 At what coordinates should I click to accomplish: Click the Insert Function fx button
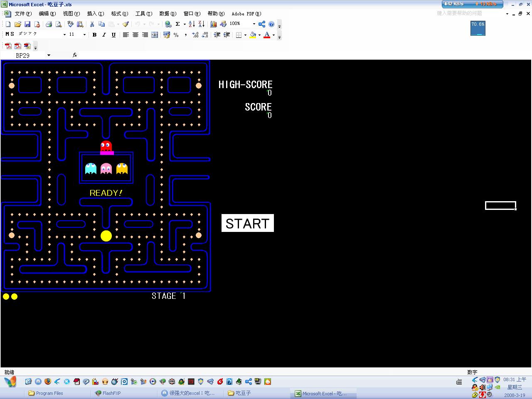75,55
